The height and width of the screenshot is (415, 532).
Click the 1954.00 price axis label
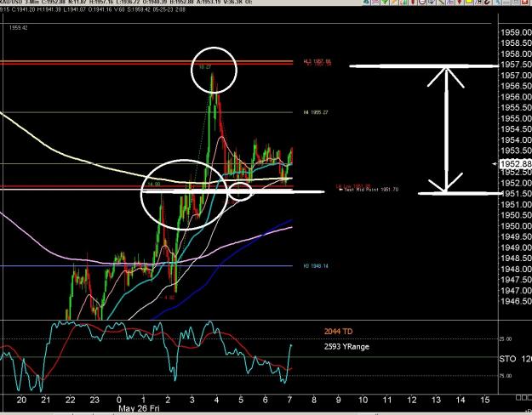point(516,140)
